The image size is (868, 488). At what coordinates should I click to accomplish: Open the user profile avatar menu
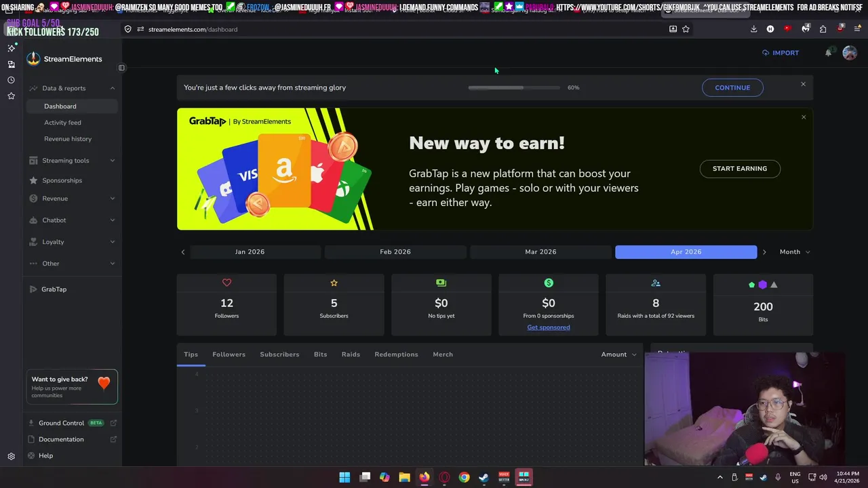(850, 53)
